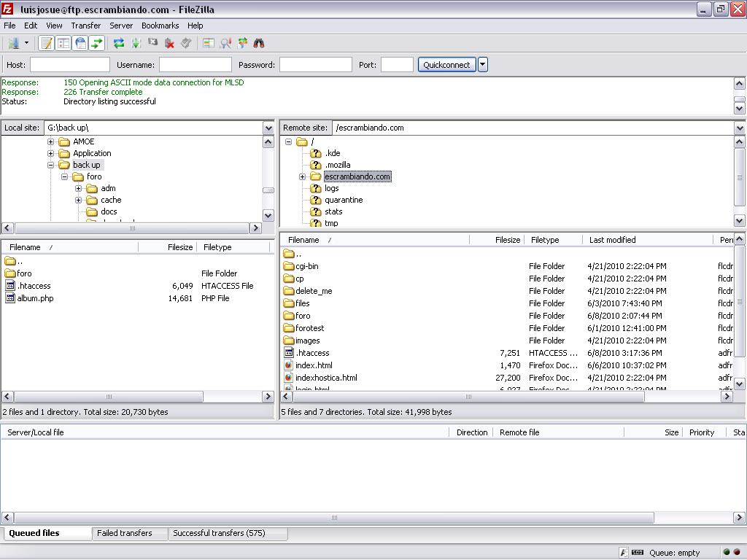Viewport: 747px width, 560px height.
Task: Select the images folder icon in remote list
Action: pyautogui.click(x=289, y=341)
